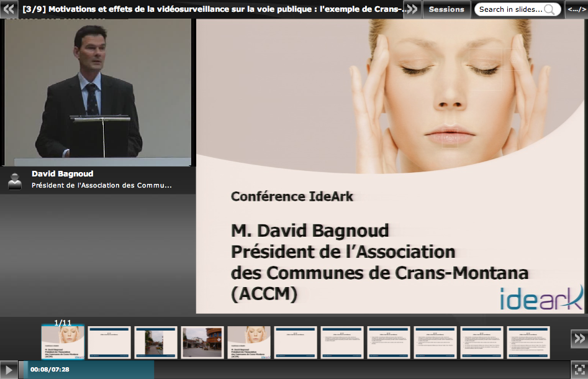Click the main slide titled Conférence IdeArk
588x379 pixels.
click(x=390, y=167)
